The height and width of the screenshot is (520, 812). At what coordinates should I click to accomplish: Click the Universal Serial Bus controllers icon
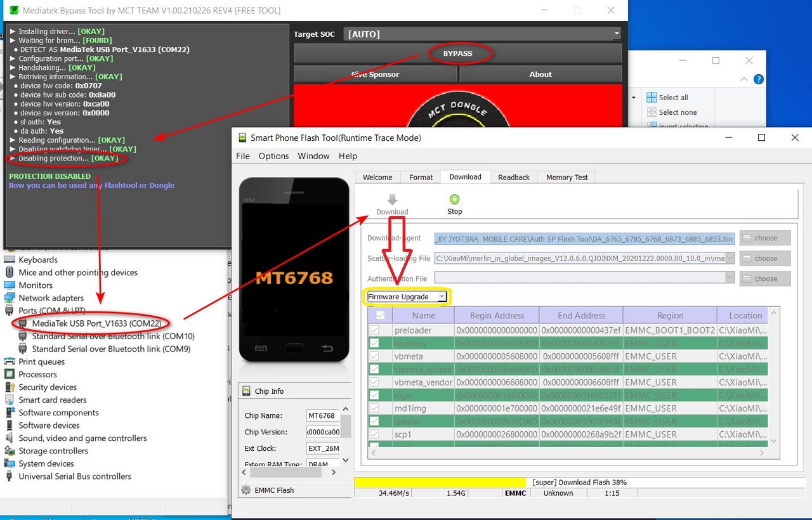tap(10, 476)
